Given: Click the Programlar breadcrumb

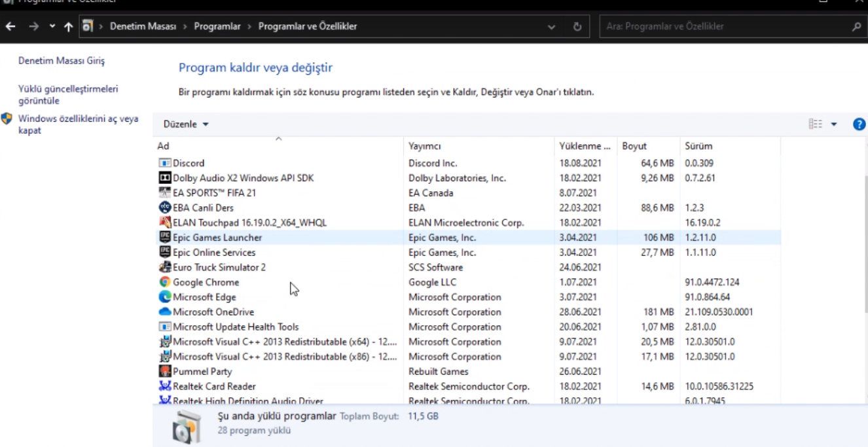Looking at the screenshot, I should (x=217, y=27).
